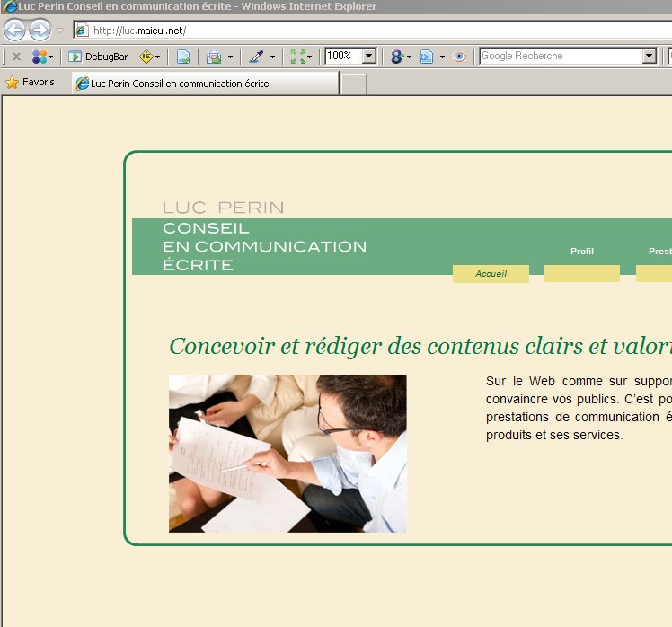Screen dimensions: 672x627
Task: Expand the document source dropdown arrow
Action: (x=442, y=57)
